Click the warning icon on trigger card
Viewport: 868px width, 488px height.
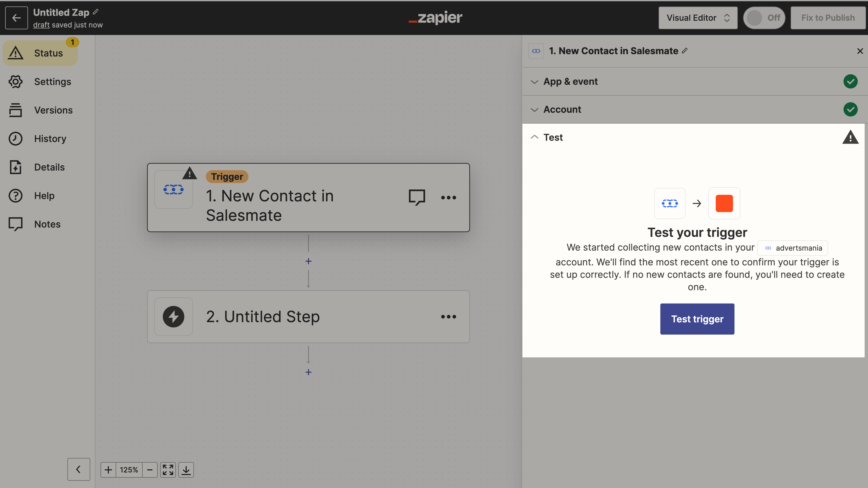[190, 173]
